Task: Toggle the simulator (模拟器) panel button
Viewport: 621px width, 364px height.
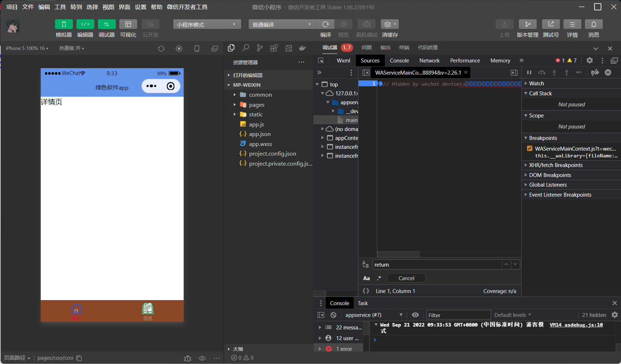Action: tap(64, 24)
